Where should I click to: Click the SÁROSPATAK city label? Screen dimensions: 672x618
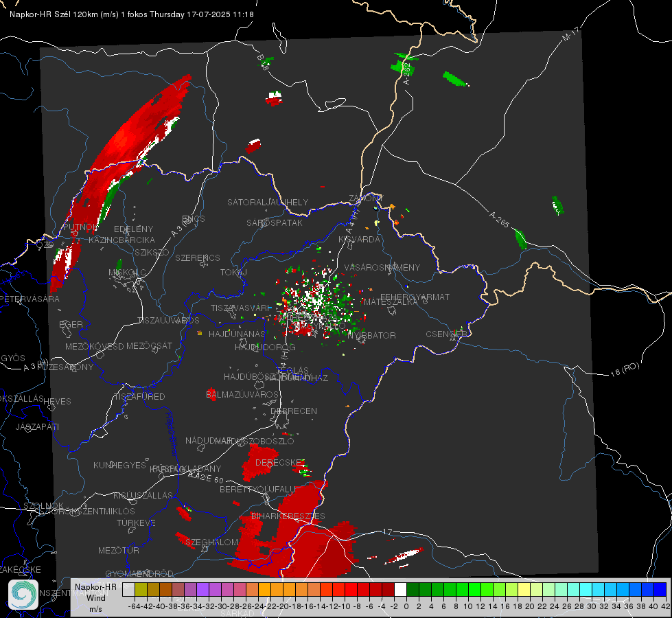click(275, 223)
